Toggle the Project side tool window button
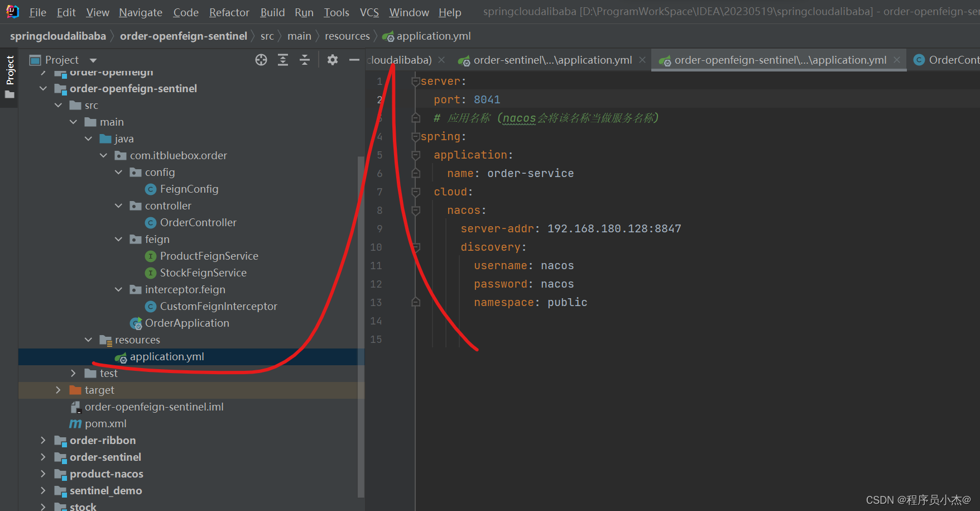 click(9, 77)
